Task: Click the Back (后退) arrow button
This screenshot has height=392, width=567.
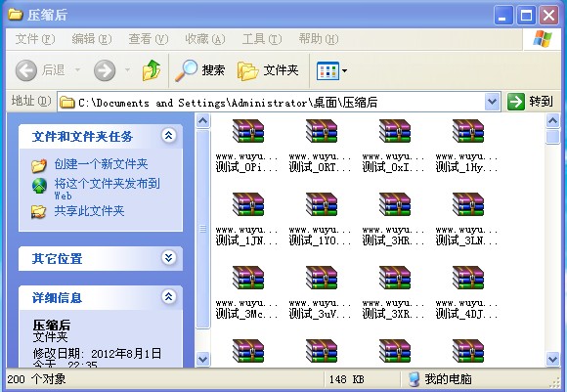Action: click(26, 70)
